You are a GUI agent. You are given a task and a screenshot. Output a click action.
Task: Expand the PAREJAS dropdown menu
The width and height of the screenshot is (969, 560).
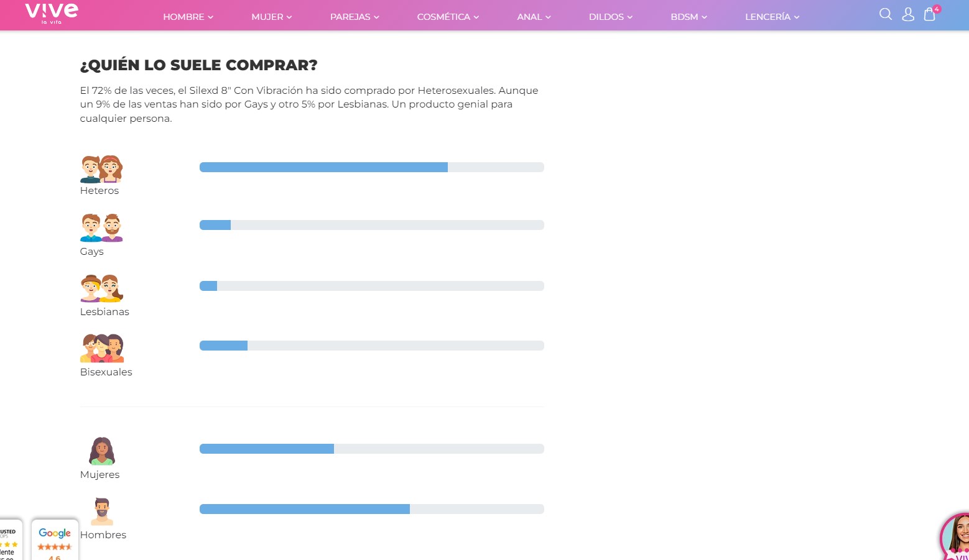pos(355,17)
